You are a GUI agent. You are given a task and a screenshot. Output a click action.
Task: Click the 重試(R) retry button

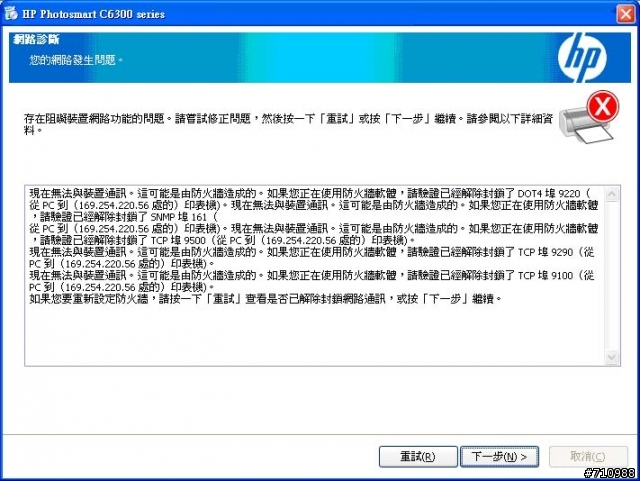point(418,456)
